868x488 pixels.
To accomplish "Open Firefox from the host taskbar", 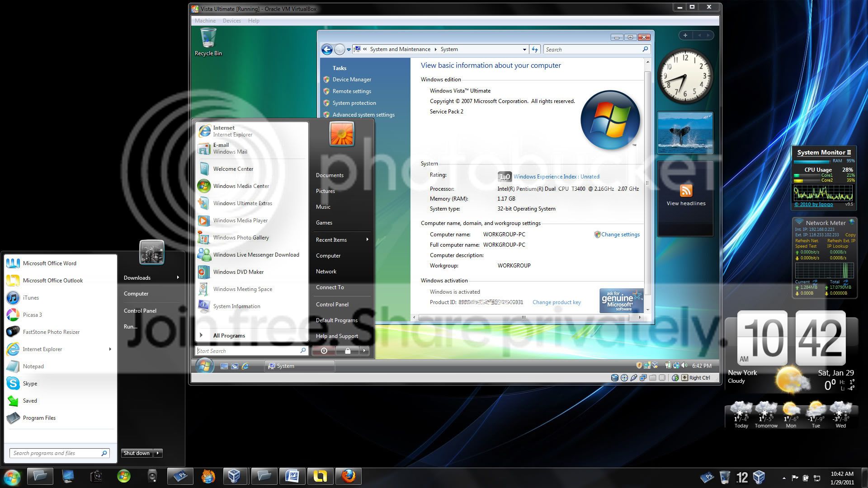I will (348, 476).
